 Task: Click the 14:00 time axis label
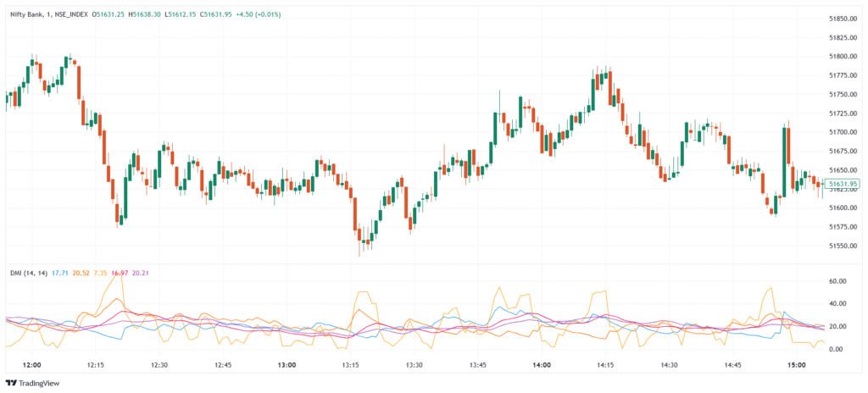[542, 365]
